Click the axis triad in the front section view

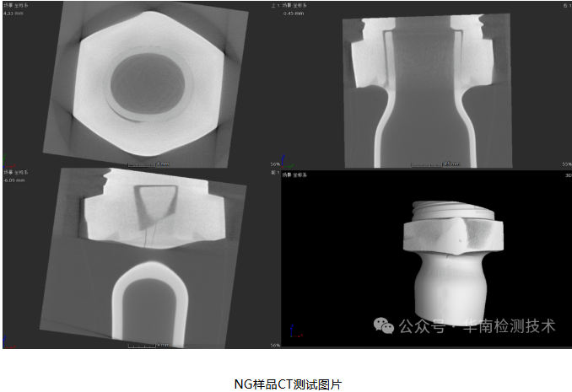pyautogui.click(x=8, y=342)
